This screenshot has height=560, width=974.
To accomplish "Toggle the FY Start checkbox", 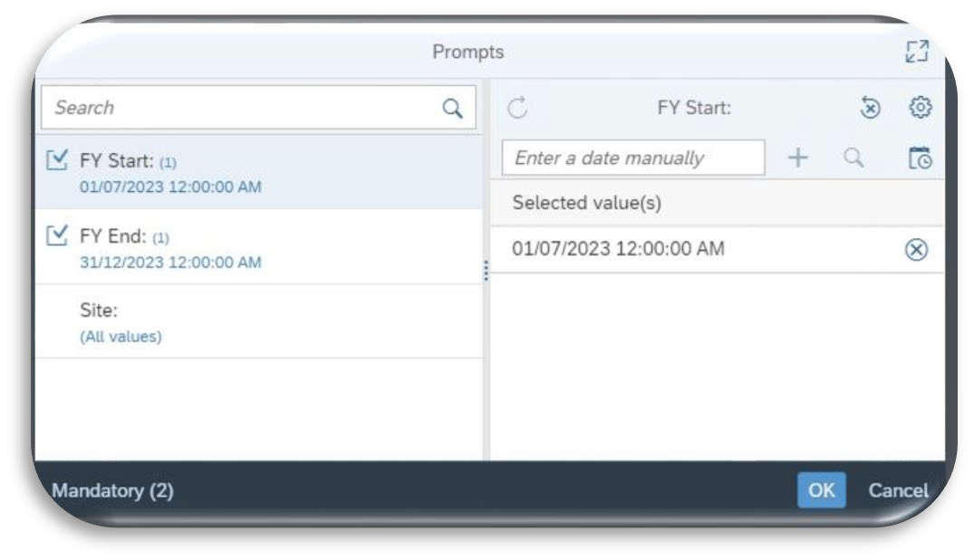I will [x=56, y=160].
